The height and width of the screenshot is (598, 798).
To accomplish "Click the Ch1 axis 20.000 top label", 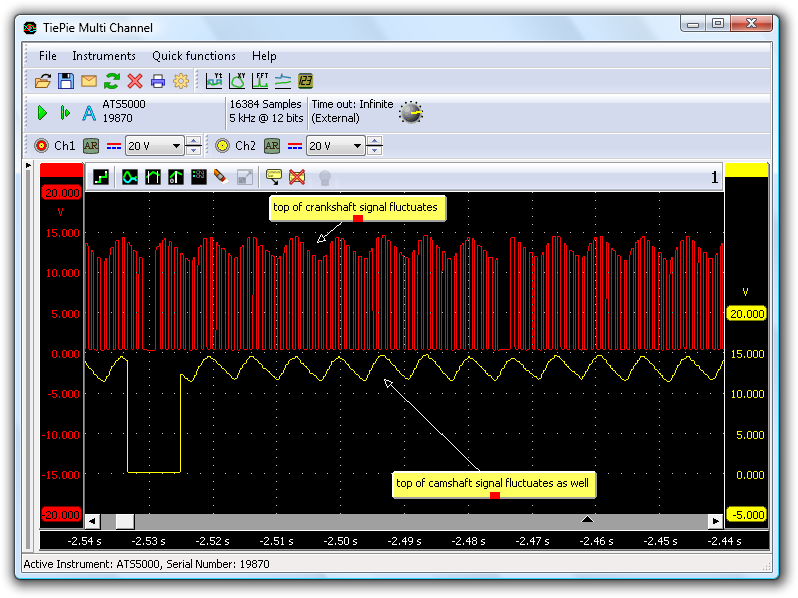I will [x=62, y=193].
